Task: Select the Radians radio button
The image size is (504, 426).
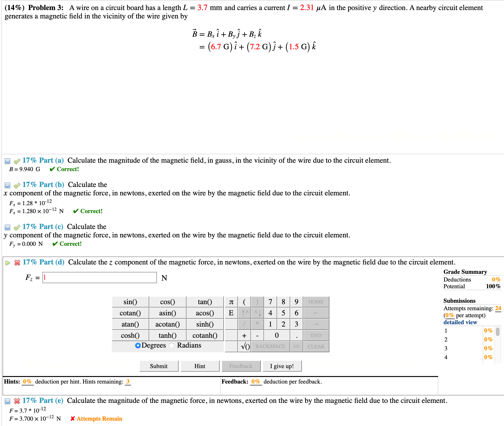Action: click(x=172, y=345)
